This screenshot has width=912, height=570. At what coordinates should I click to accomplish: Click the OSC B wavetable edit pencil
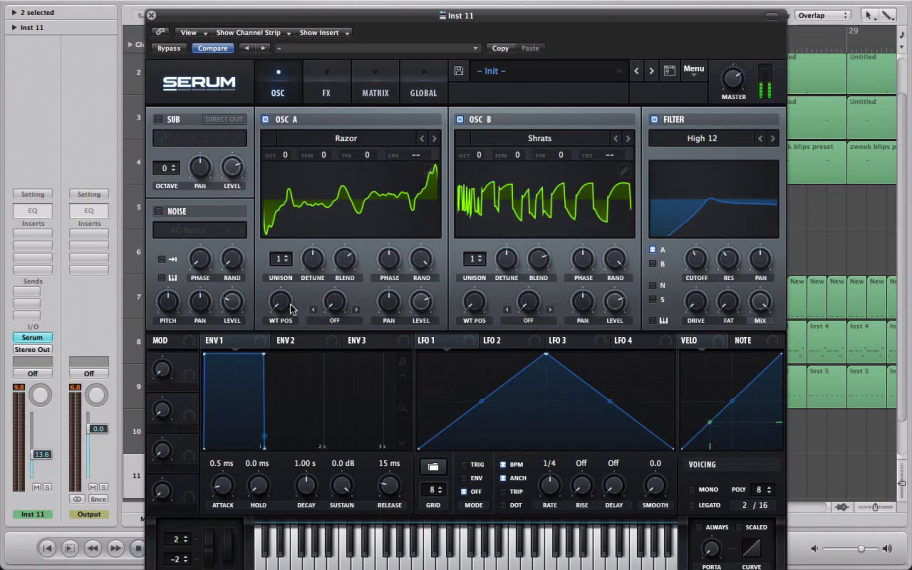(x=624, y=170)
